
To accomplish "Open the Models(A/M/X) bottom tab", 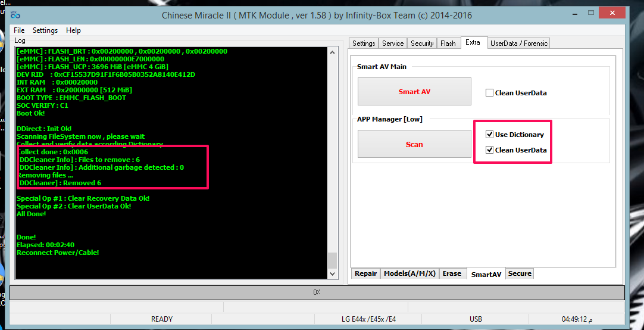I will click(x=409, y=273).
